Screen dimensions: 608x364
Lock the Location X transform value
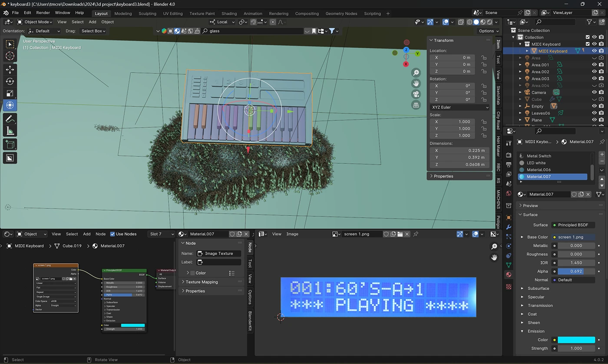click(x=484, y=57)
